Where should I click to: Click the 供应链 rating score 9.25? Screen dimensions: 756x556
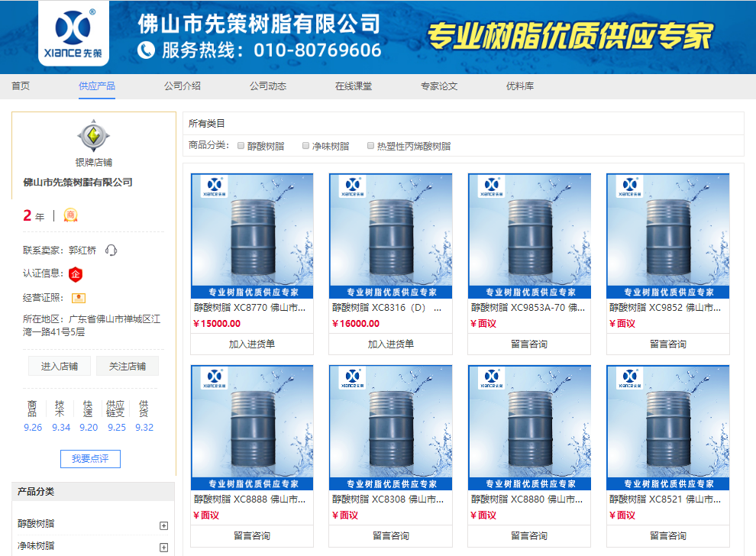point(117,427)
